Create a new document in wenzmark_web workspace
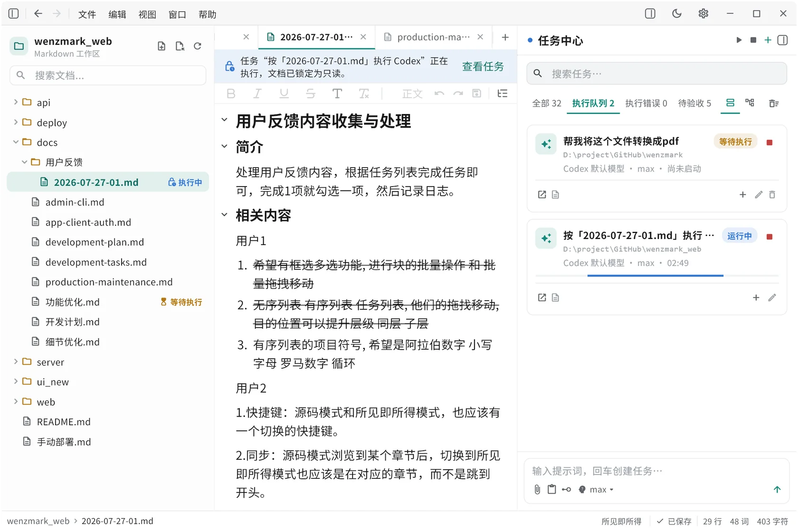Screen dimensions: 798x532 161,46
